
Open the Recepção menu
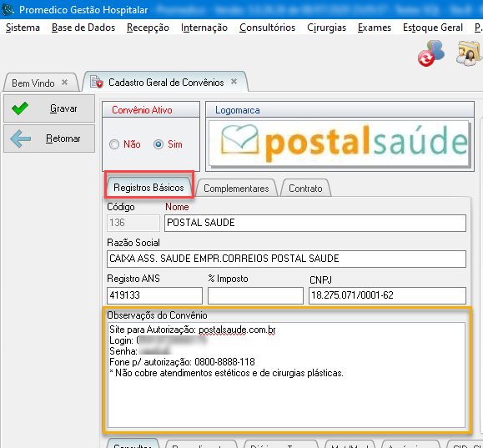[x=148, y=28]
